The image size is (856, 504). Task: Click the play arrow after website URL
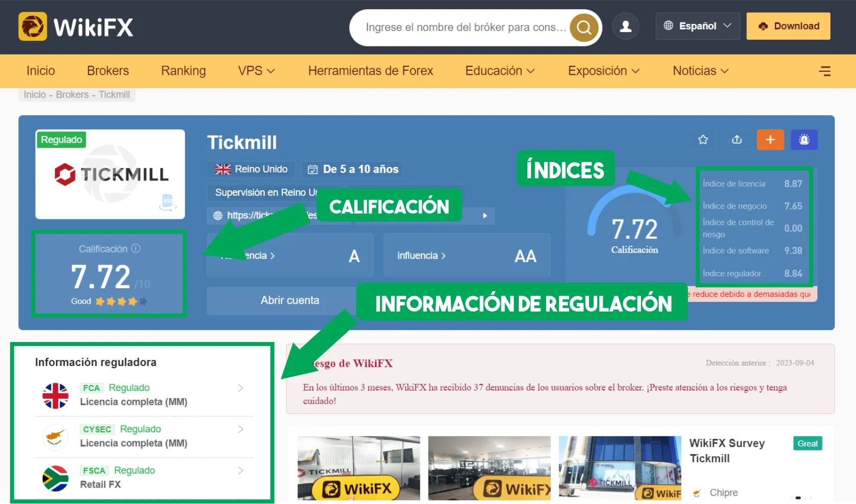click(x=485, y=216)
